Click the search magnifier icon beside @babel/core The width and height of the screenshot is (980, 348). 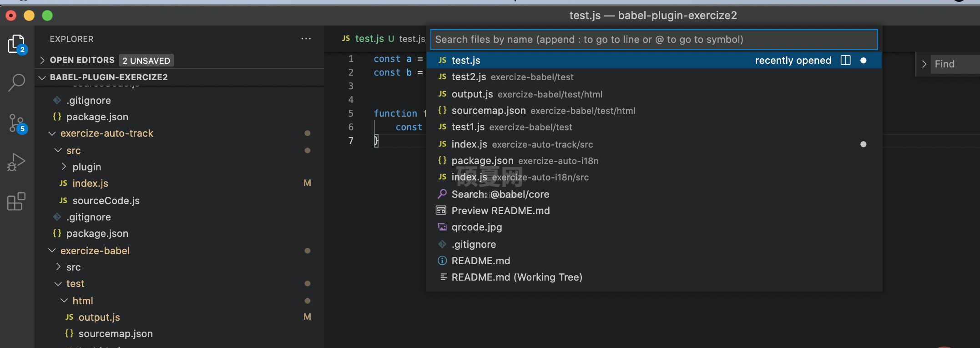point(442,194)
